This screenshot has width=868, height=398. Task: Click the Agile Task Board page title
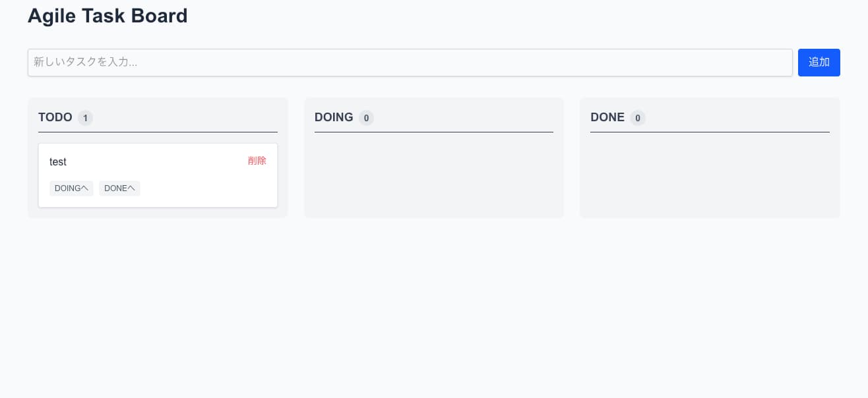[108, 16]
